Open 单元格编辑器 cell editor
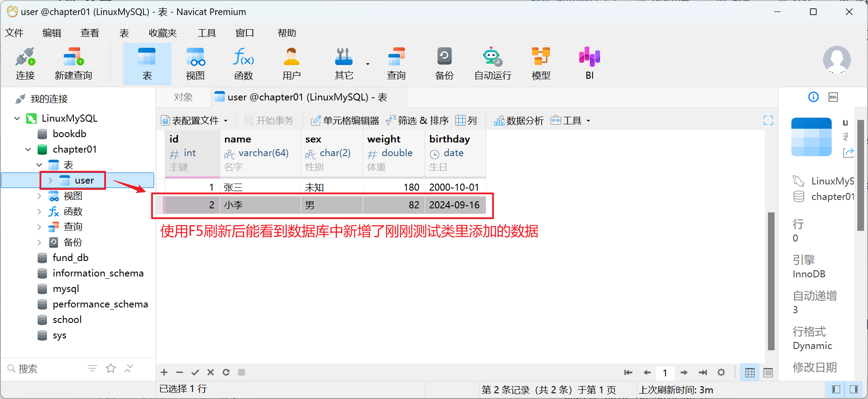 click(345, 120)
